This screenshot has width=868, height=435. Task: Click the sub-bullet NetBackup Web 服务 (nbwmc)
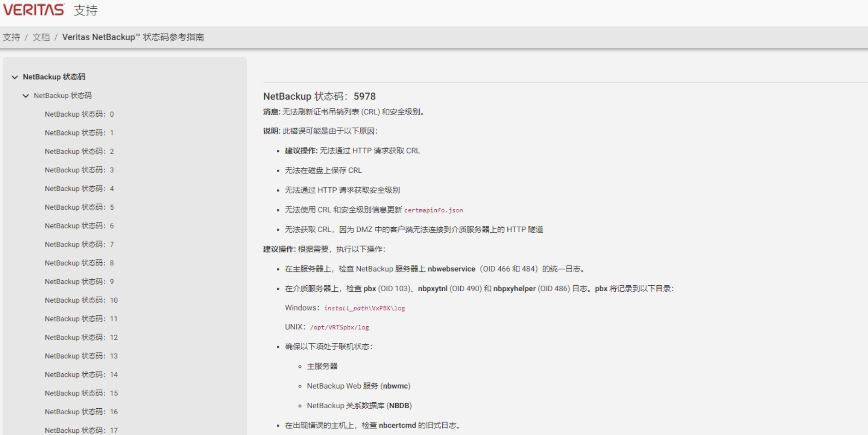(359, 386)
